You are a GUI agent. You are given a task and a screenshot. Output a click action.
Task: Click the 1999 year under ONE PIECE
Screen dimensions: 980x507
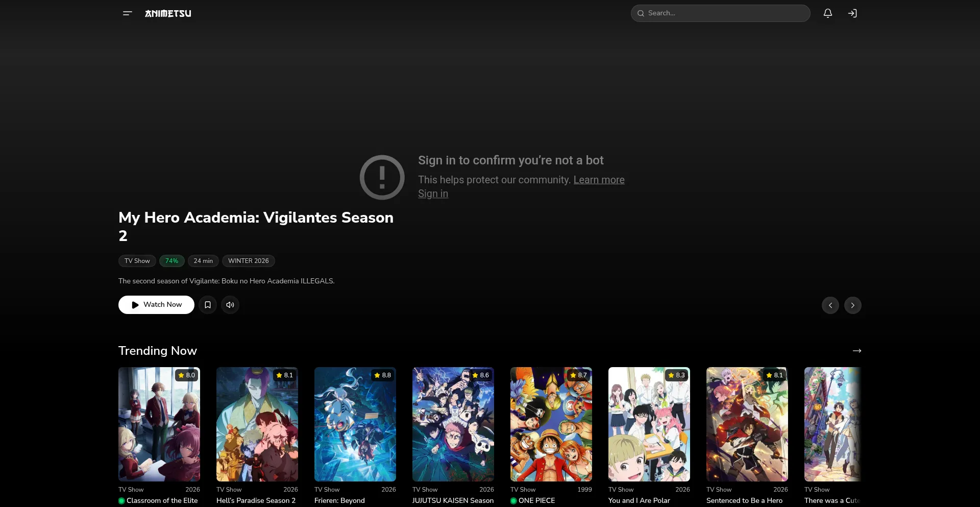click(x=584, y=490)
